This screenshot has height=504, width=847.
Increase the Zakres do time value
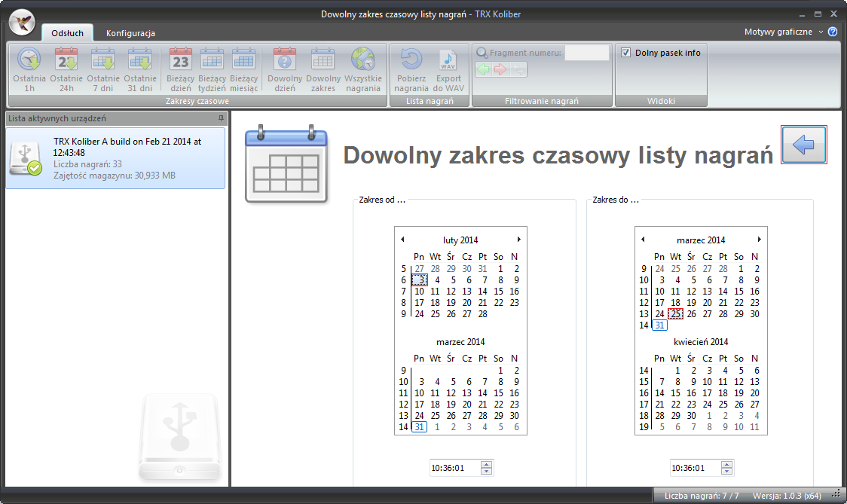pos(726,465)
